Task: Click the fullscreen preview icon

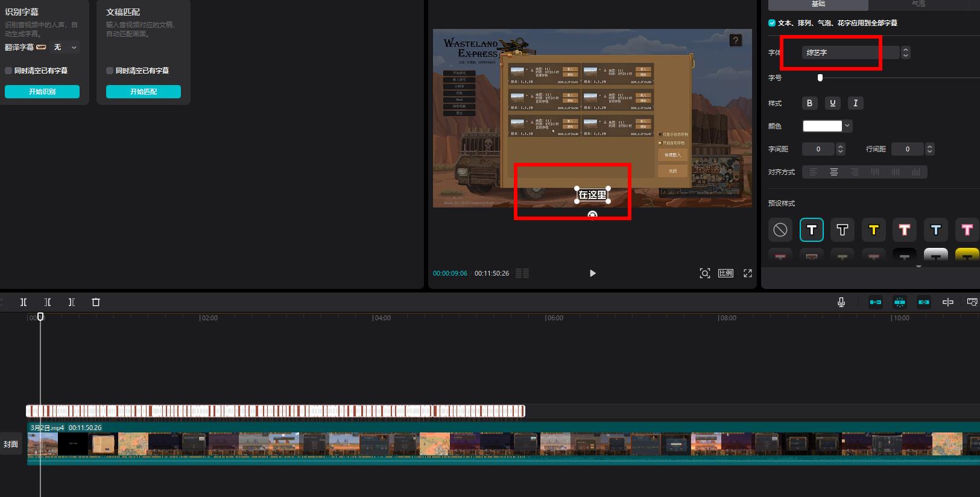Action: [748, 273]
